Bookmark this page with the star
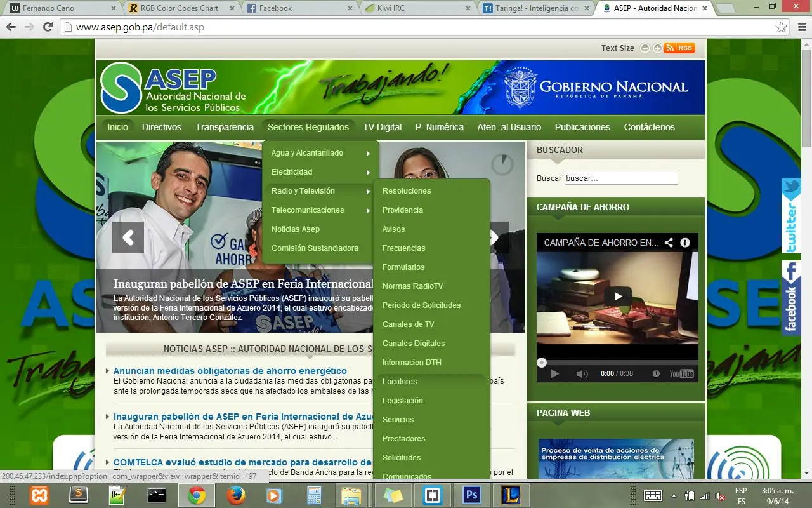The width and height of the screenshot is (812, 508). [782, 27]
